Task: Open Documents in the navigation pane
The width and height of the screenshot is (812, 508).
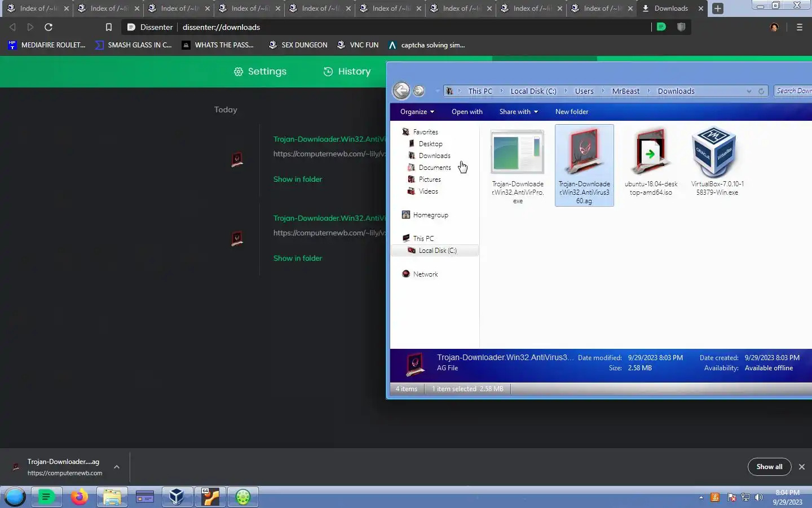Action: [x=435, y=168]
